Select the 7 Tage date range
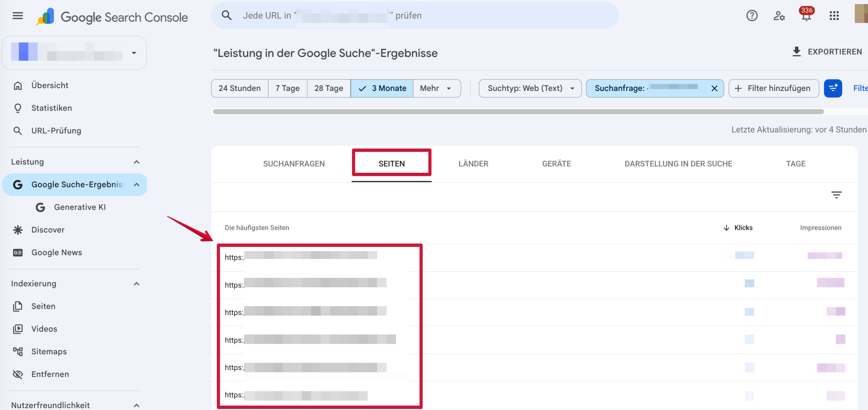868x410 pixels. coord(288,88)
